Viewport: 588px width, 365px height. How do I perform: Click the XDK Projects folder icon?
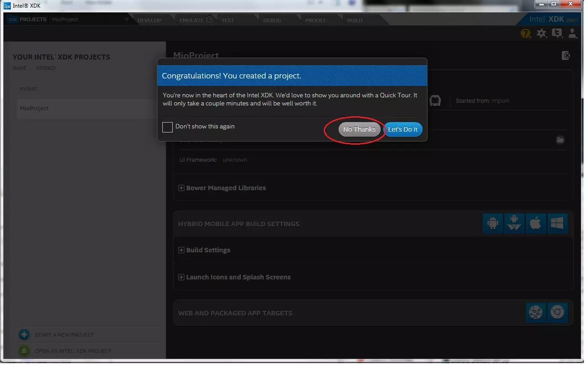[x=13, y=19]
